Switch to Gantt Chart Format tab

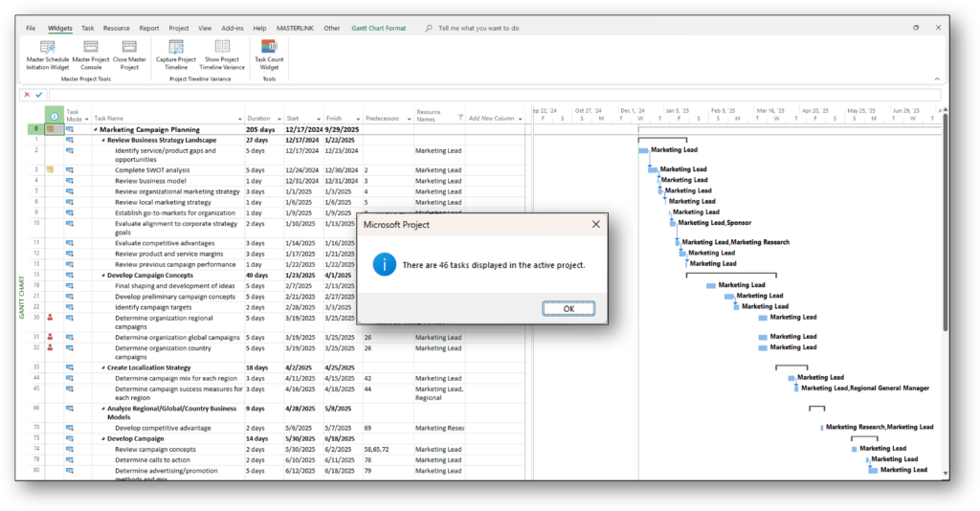coord(378,28)
